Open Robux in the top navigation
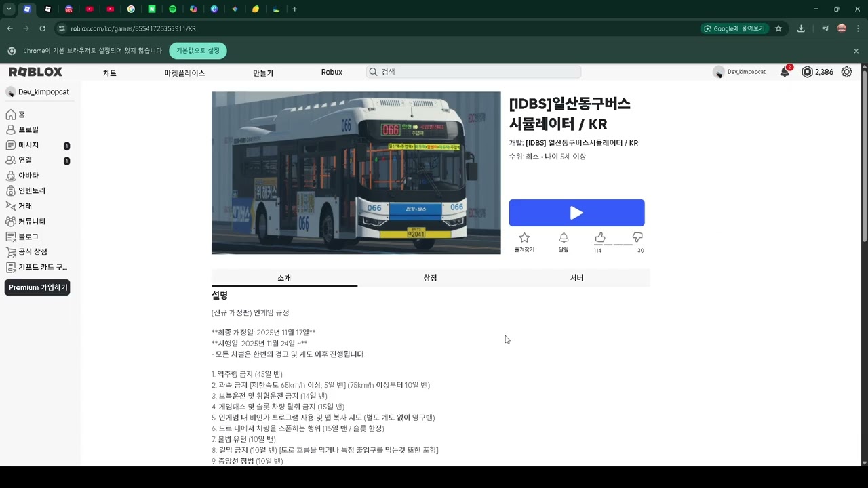 pos(332,72)
